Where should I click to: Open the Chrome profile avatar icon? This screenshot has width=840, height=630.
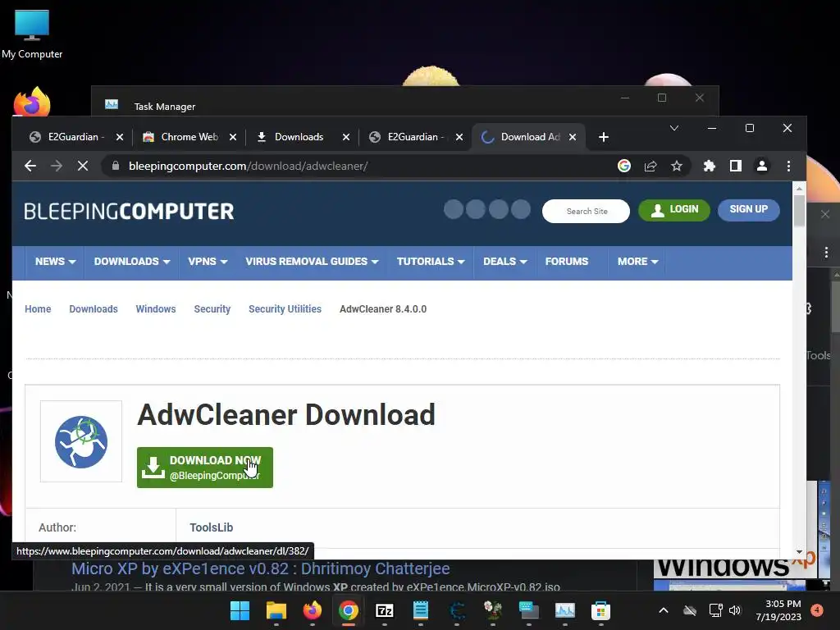[x=762, y=166]
